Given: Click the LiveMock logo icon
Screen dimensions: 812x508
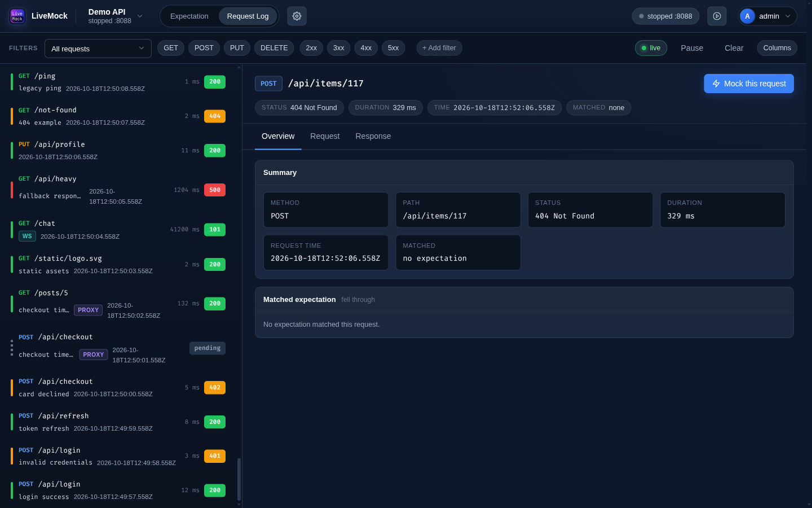Looking at the screenshot, I should tap(17, 16).
